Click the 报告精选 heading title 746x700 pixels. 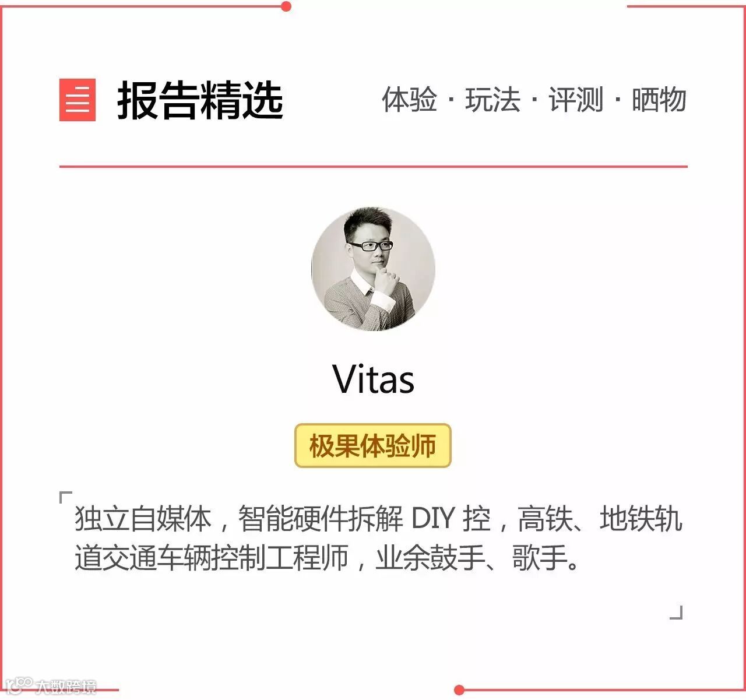[x=200, y=100]
